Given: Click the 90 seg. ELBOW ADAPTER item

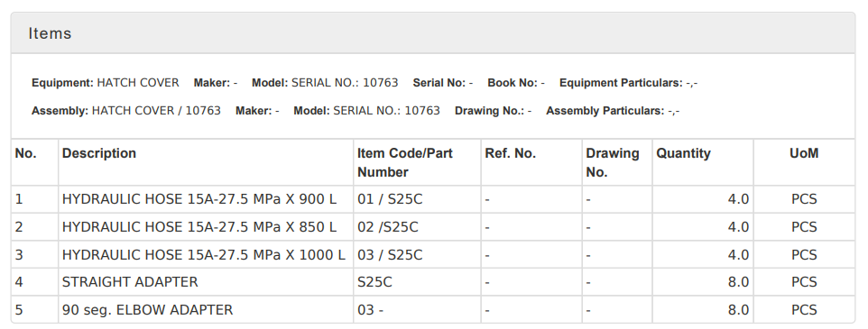Looking at the screenshot, I should click(x=147, y=310).
